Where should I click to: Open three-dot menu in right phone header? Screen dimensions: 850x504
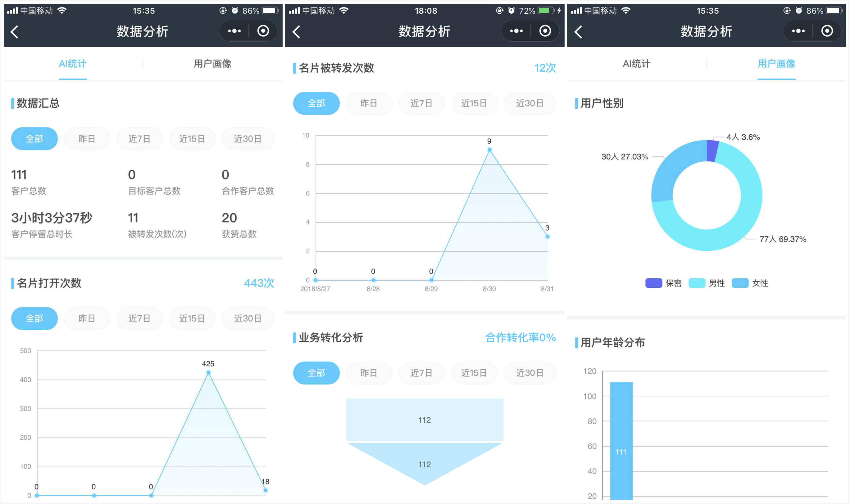coord(798,31)
